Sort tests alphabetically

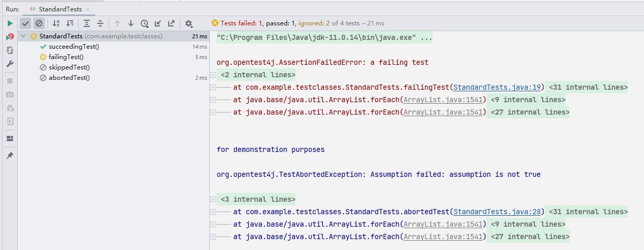click(x=56, y=23)
